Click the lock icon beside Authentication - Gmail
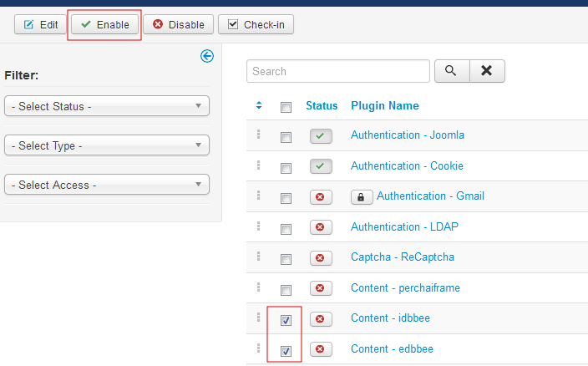Image resolution: width=588 pixels, height=366 pixels. (362, 197)
